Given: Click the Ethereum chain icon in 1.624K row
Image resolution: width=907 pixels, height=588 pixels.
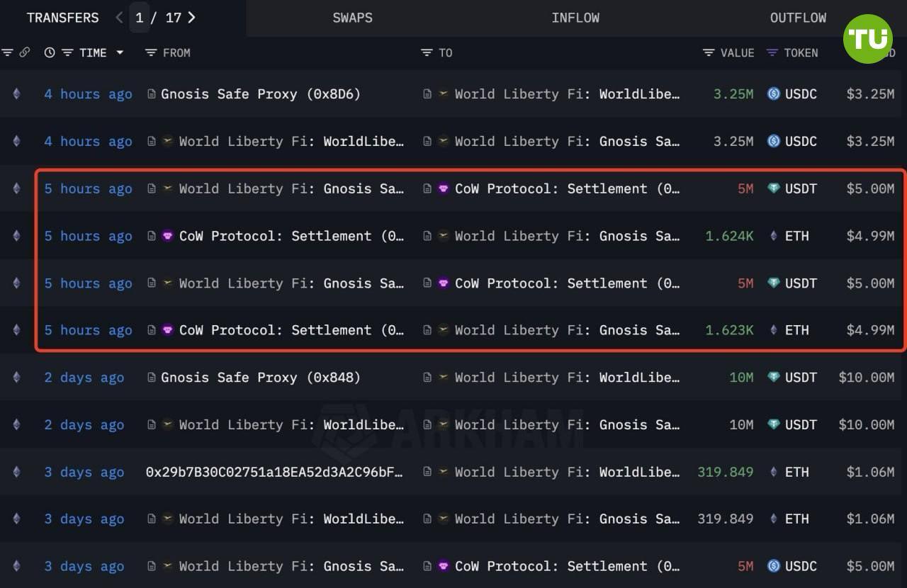Looking at the screenshot, I should point(16,236).
